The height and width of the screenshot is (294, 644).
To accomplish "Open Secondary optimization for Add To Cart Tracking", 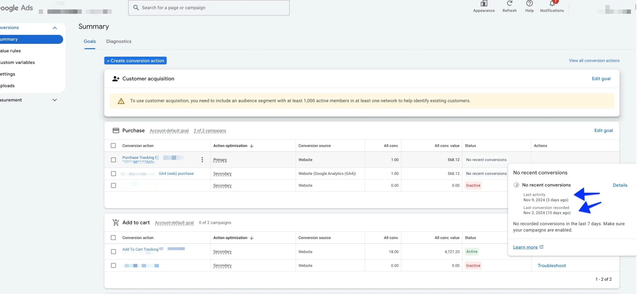I will 222,252.
